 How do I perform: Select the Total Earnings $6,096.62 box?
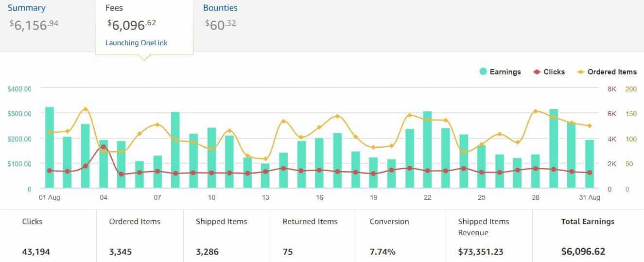click(588, 236)
